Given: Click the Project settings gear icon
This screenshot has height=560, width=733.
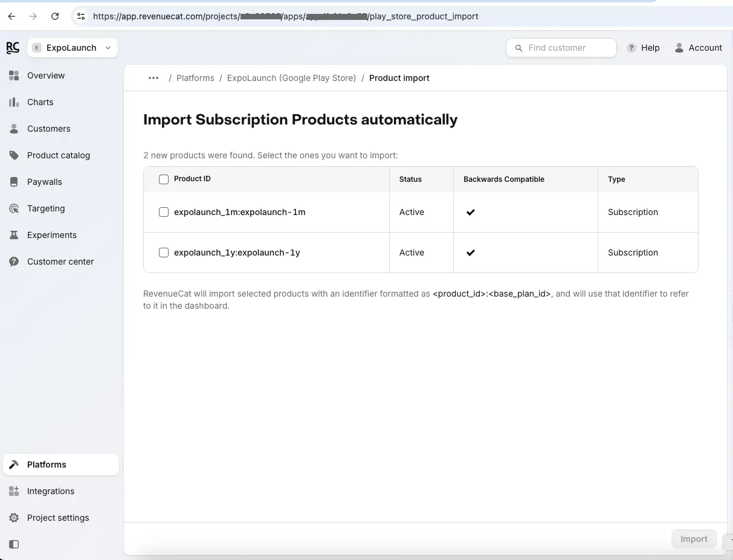Looking at the screenshot, I should [x=14, y=518].
